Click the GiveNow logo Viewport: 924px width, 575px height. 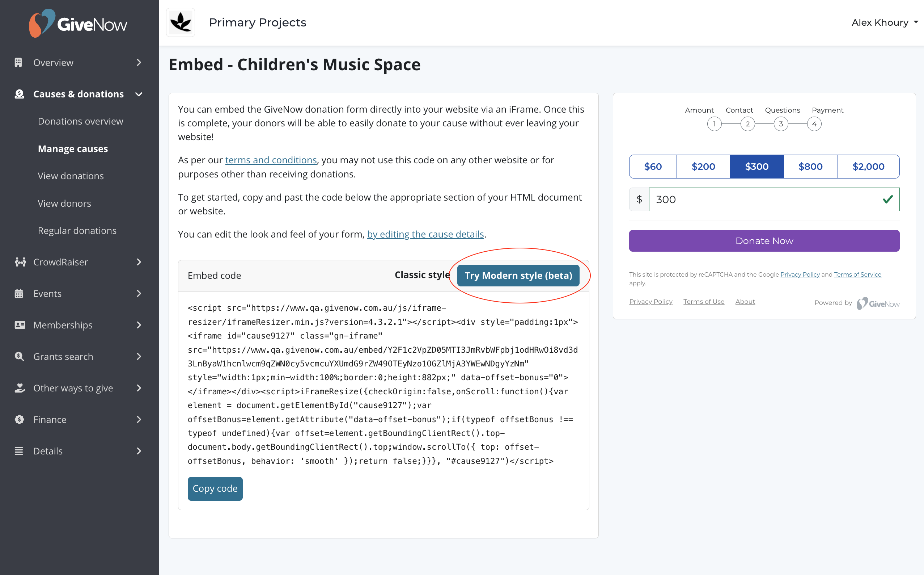(78, 23)
